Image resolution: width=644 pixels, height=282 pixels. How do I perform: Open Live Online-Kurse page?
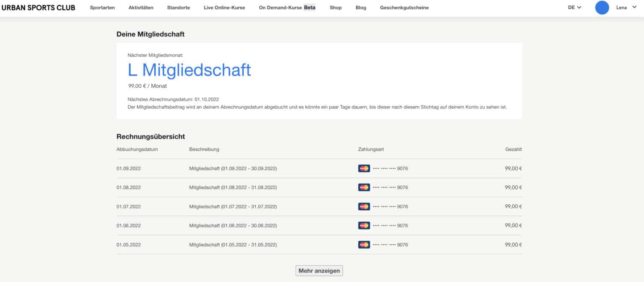224,8
